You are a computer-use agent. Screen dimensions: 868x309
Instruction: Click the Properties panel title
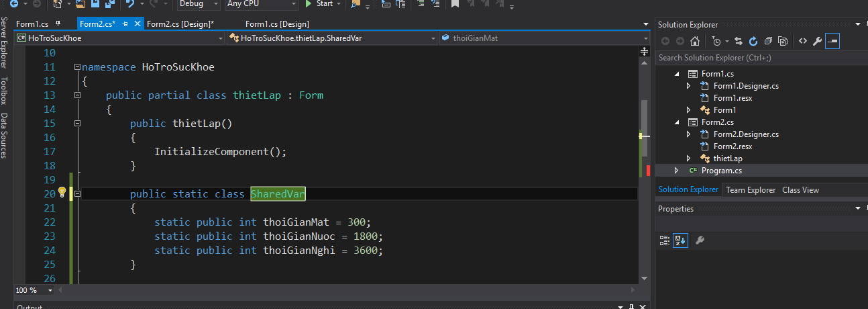(675, 209)
